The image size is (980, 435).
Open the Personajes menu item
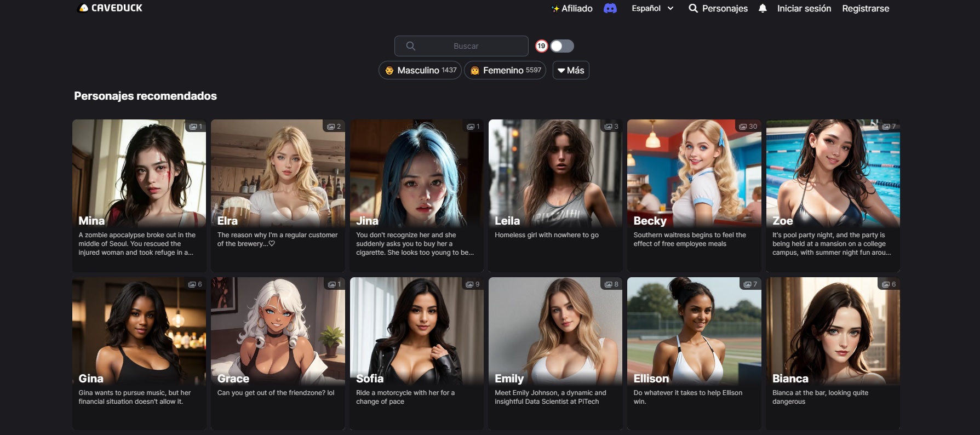click(x=724, y=8)
